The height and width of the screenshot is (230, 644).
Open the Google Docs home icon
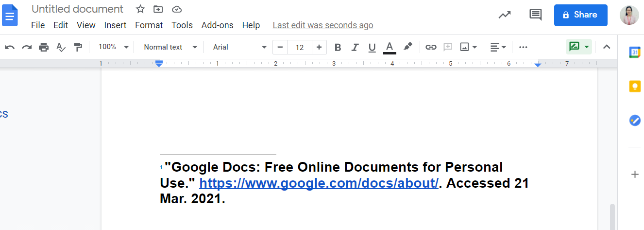coord(10,15)
